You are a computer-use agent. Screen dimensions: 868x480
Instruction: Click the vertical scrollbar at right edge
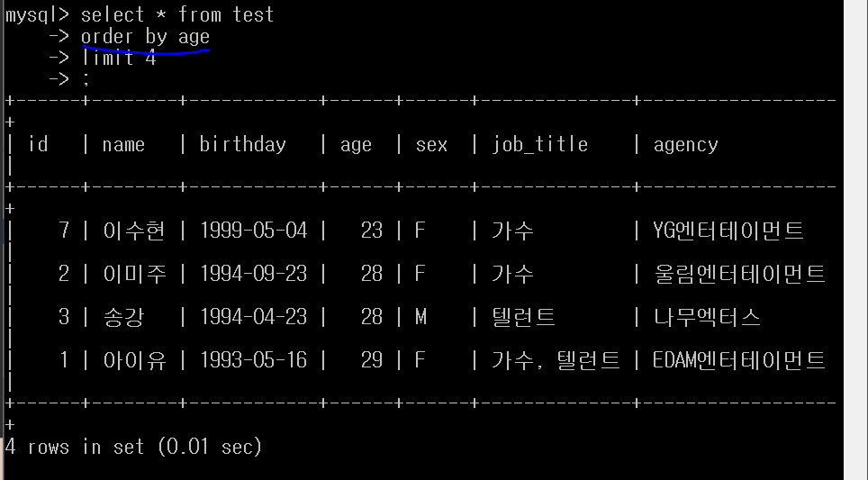855,240
